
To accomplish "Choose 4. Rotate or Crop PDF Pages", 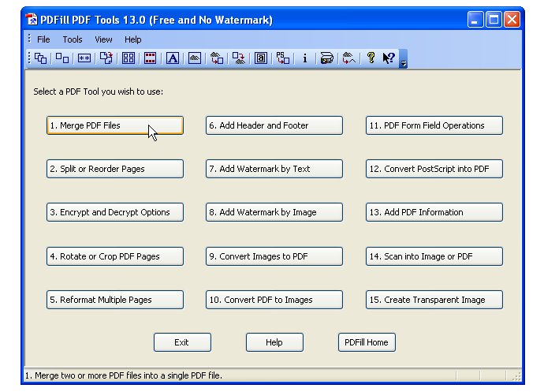I will pos(115,256).
